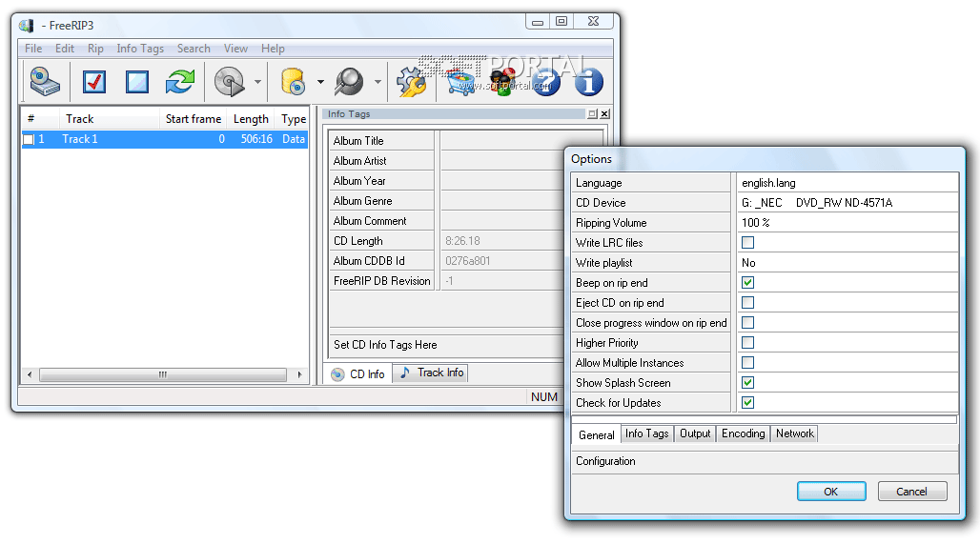Open the dropdown arrow beside the CD database icon
This screenshot has width=980, height=544.
pos(320,82)
